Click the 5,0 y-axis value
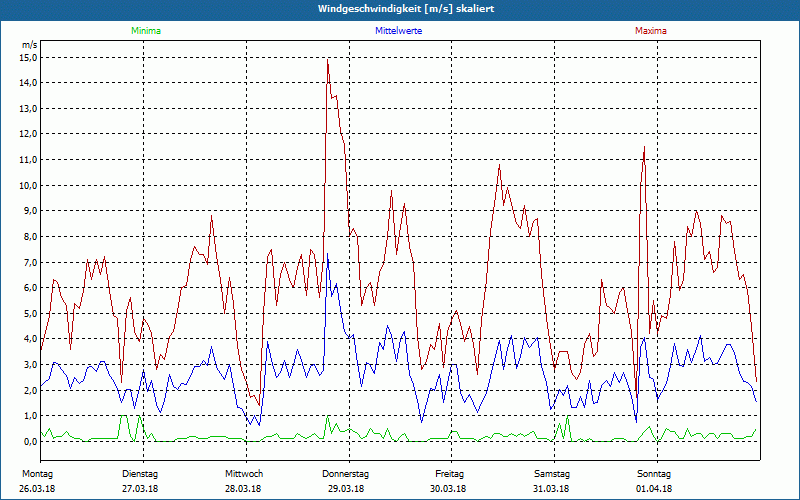 click(x=30, y=313)
